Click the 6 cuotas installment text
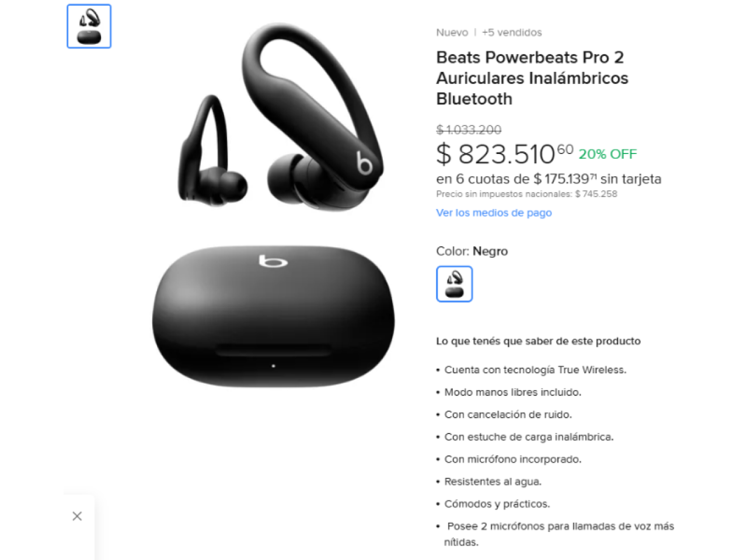Viewport: 747px width, 560px height. tap(549, 179)
